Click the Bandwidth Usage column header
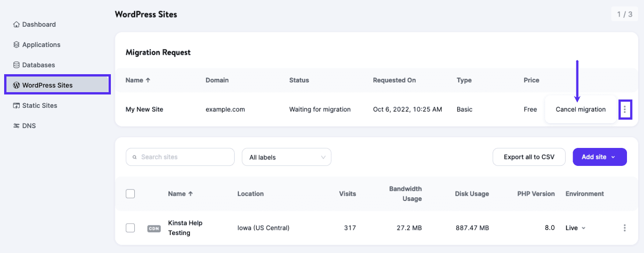 (x=405, y=194)
